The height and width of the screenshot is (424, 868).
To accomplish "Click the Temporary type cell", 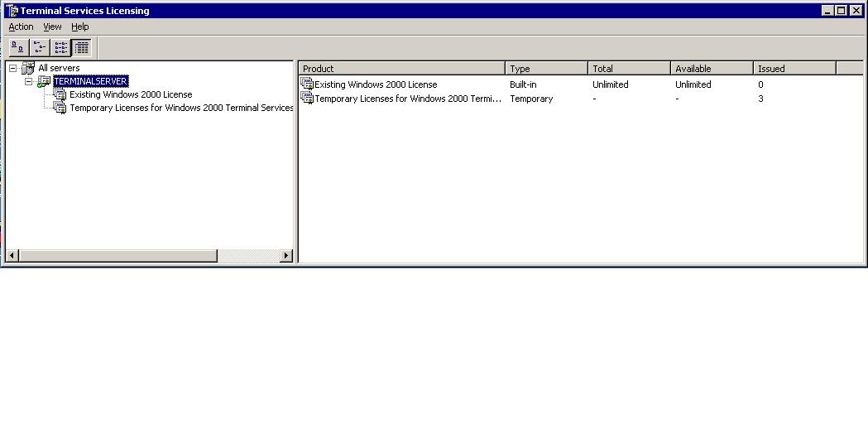I will pos(531,99).
